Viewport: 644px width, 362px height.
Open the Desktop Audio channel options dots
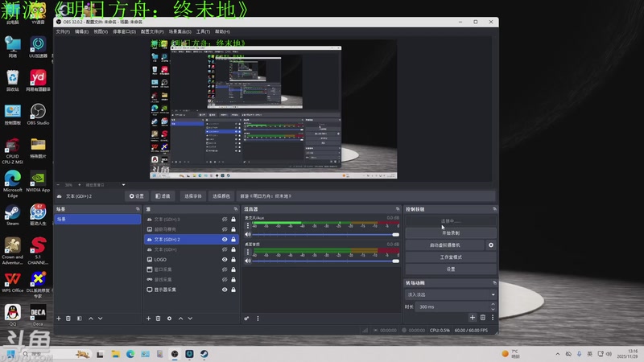pyautogui.click(x=248, y=252)
